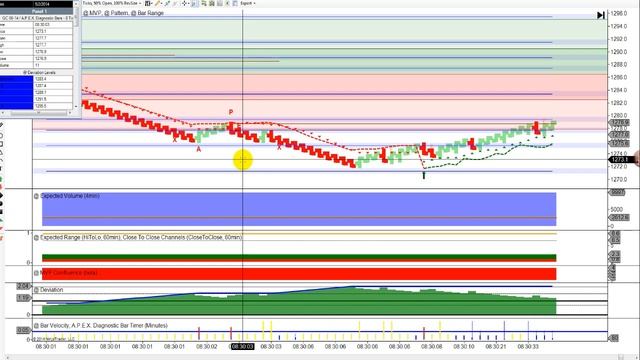
Task: Open the Export dropdown menu
Action: [x=248, y=3]
